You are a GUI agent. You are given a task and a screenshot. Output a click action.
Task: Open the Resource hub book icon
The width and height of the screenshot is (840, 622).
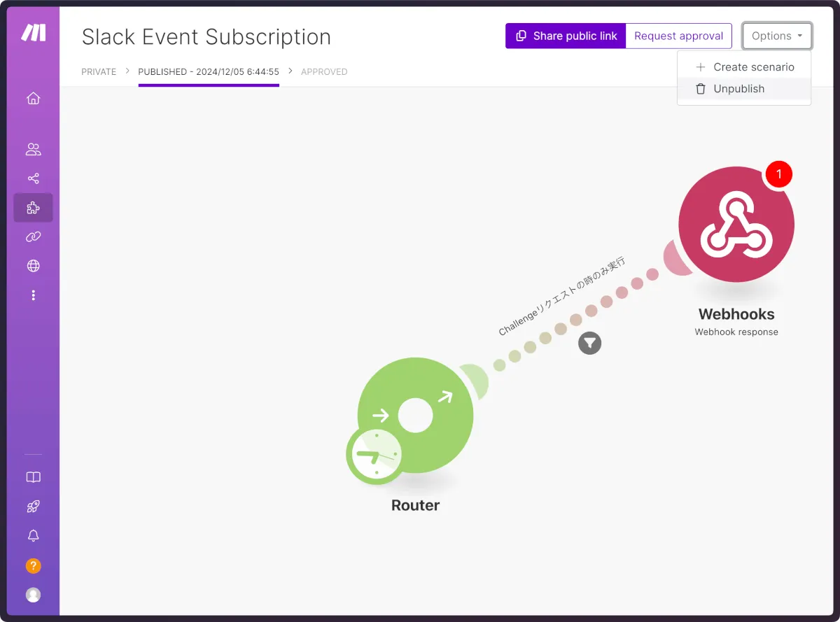[x=33, y=477]
